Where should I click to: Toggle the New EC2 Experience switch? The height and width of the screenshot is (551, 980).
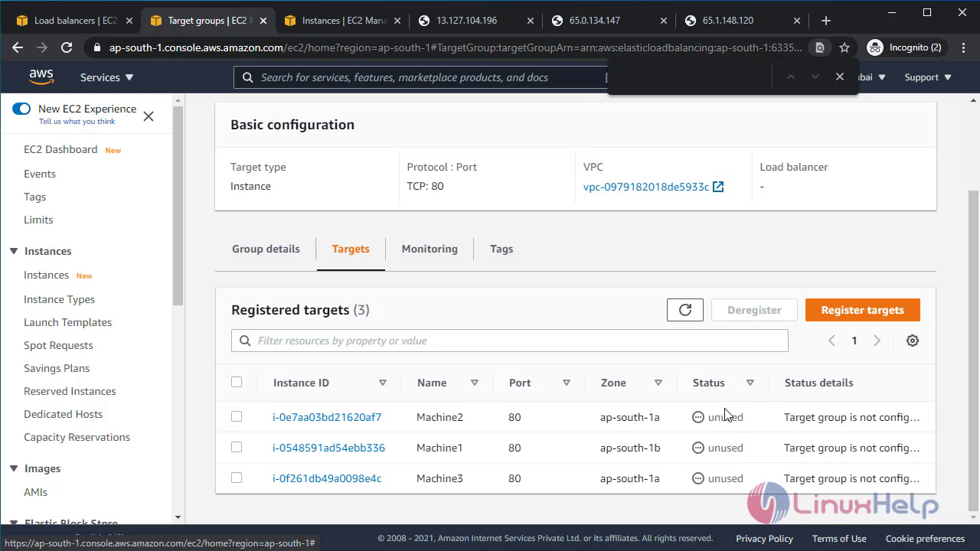coord(21,109)
